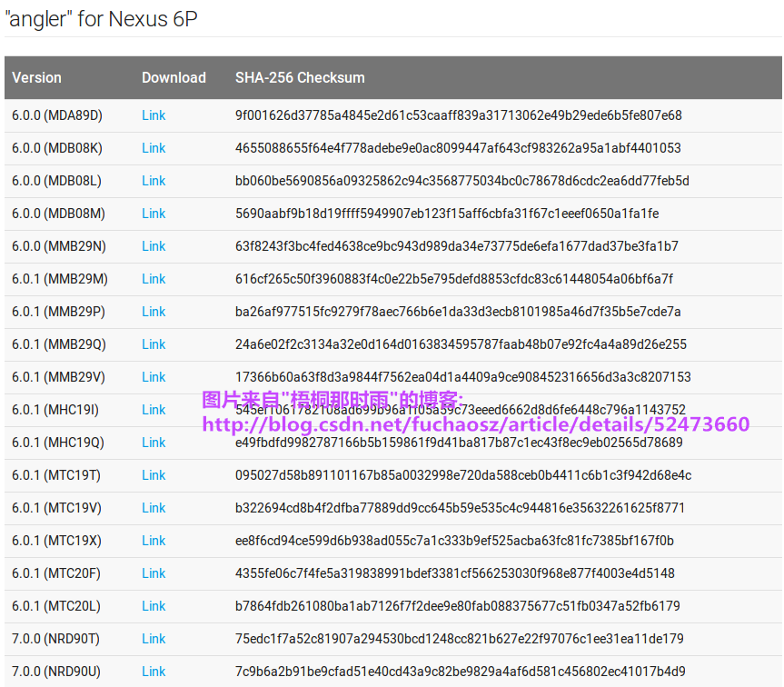Open the Link for 6.0.0 (MDA89D)
Screen dimensions: 784x687
[154, 115]
